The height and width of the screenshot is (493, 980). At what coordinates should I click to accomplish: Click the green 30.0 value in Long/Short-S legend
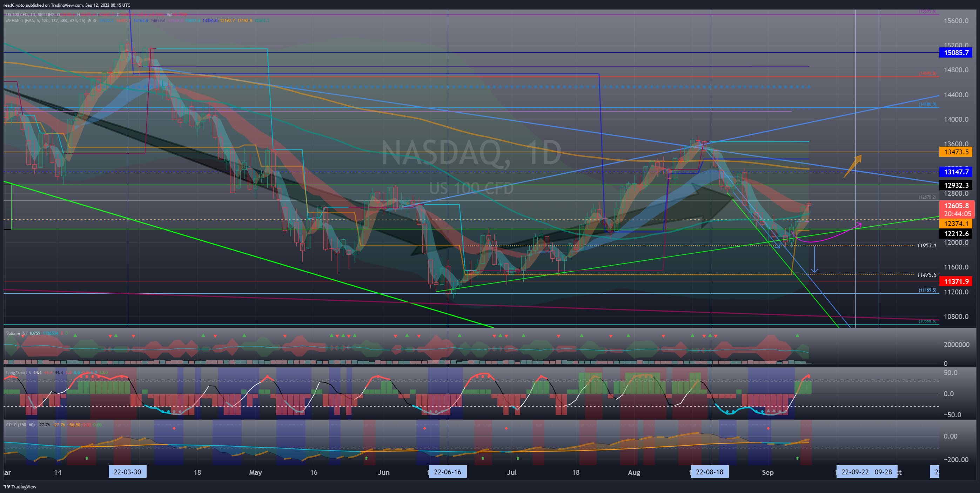103,372
